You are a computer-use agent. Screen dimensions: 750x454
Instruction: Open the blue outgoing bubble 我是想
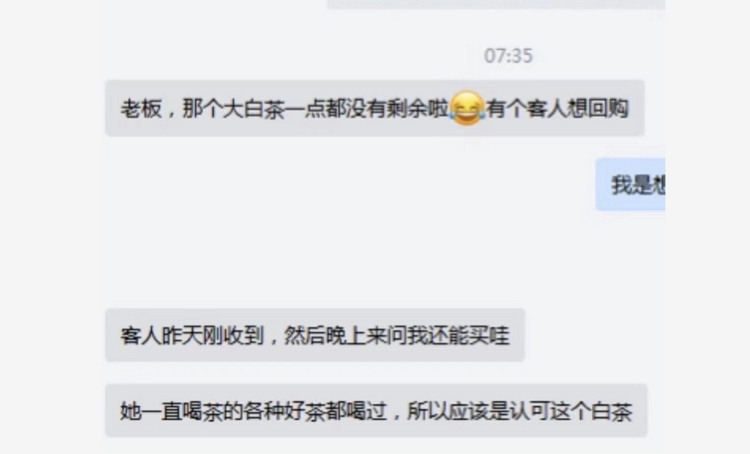pyautogui.click(x=630, y=184)
